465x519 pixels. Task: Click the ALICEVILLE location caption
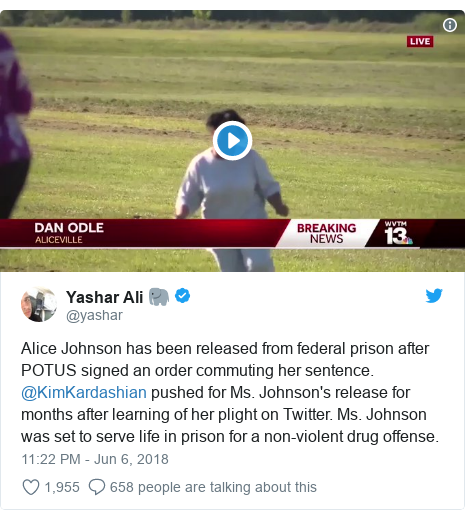click(x=59, y=240)
